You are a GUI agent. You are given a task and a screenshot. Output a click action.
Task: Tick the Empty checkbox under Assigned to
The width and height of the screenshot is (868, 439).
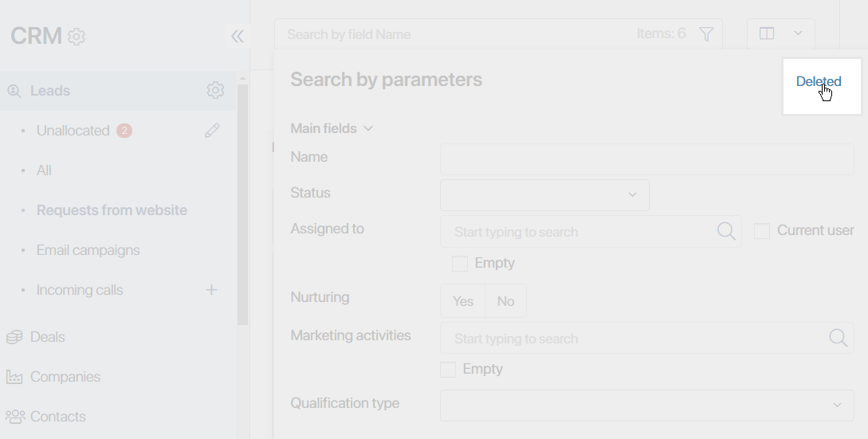459,264
